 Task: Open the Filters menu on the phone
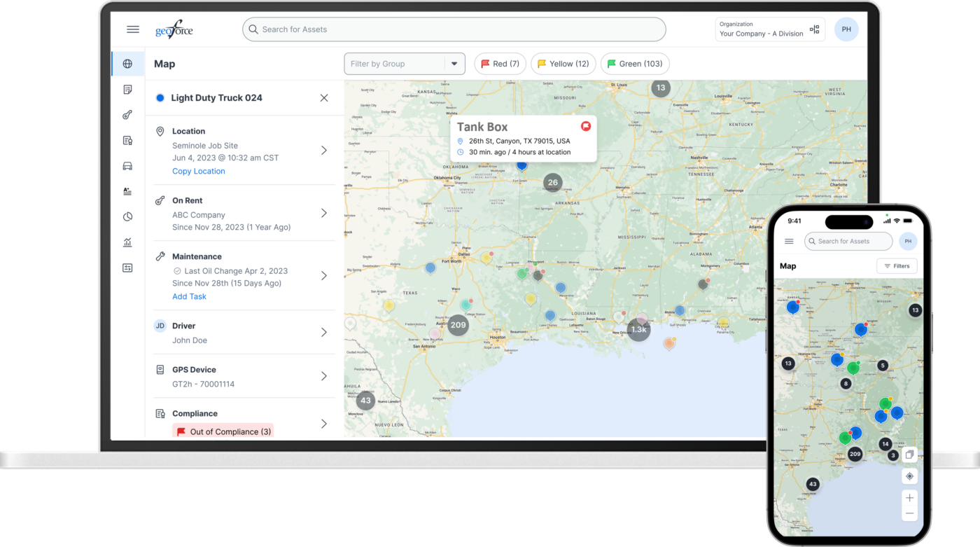point(897,265)
